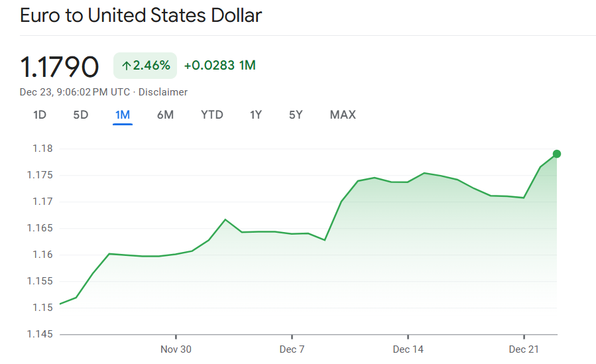This screenshot has width=596, height=364.
Task: Click the up arrow in percentage badge
Action: (x=126, y=66)
